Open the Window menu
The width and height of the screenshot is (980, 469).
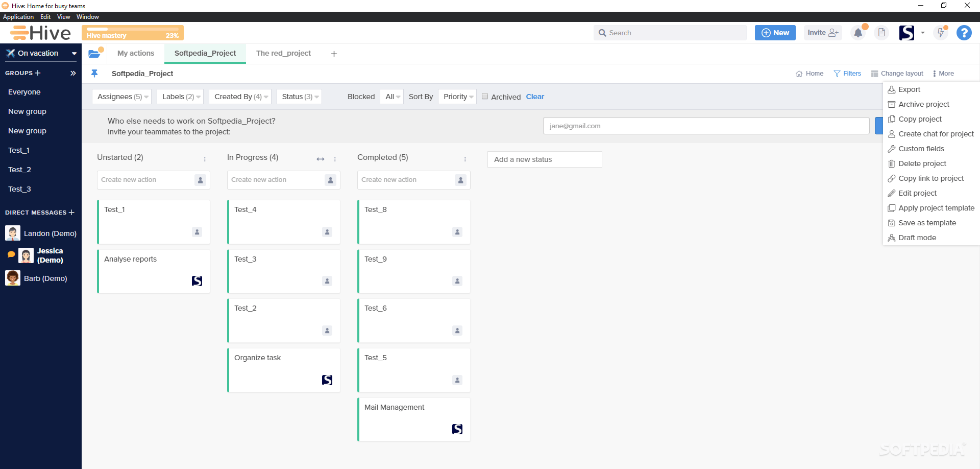tap(87, 17)
